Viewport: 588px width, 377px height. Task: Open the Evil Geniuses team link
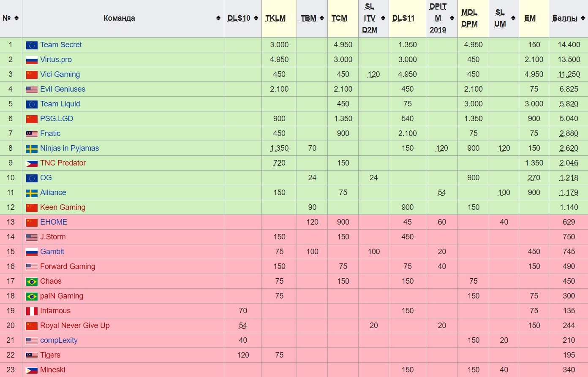(63, 89)
